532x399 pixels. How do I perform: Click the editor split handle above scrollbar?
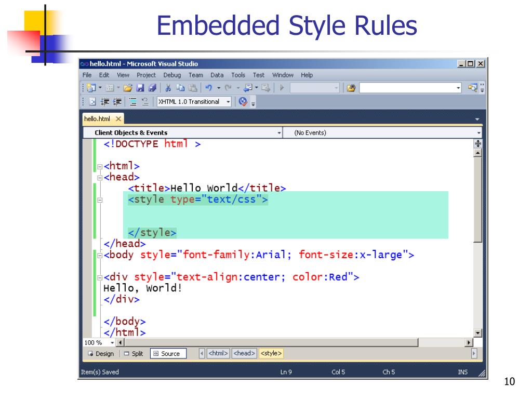(x=478, y=144)
